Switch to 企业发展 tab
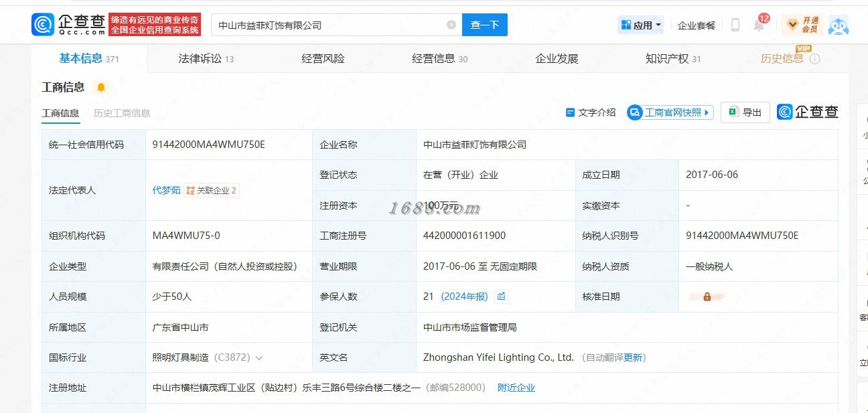Screen dimensions: 868x413 point(557,58)
